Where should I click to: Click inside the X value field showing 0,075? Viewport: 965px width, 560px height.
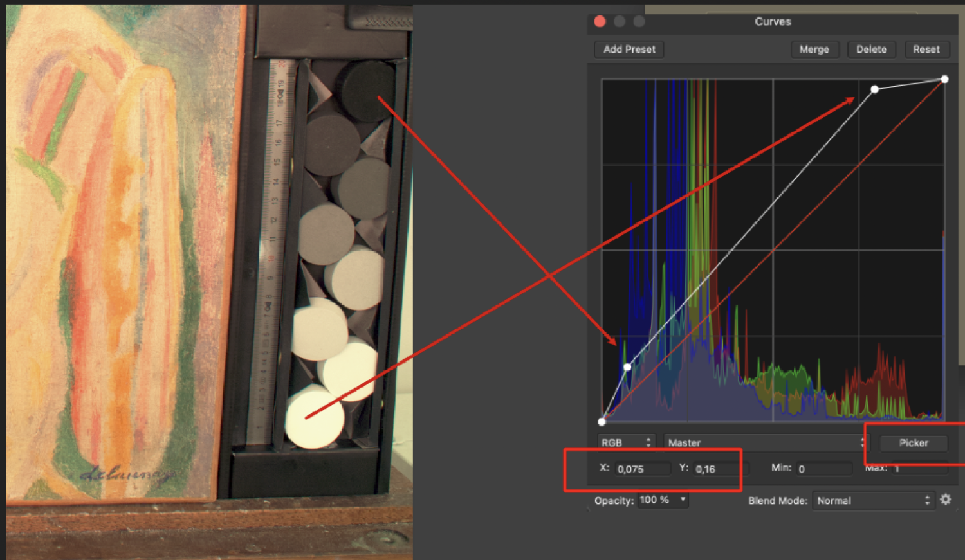[x=641, y=469]
